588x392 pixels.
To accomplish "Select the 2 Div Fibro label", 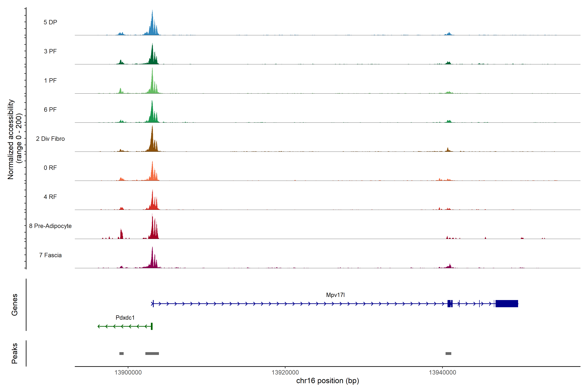I will click(x=50, y=139).
